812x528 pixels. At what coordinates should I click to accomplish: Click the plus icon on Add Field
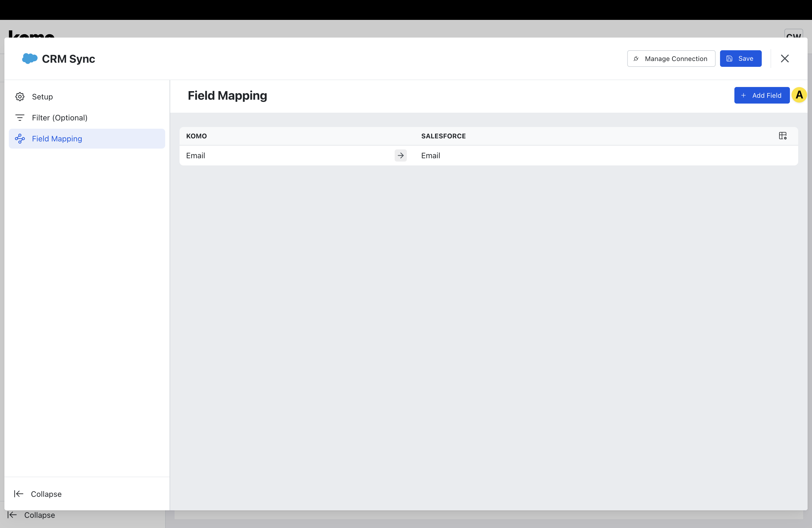coord(744,96)
